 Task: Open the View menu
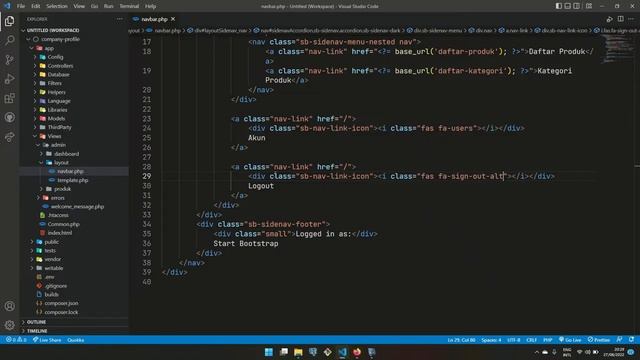pos(79,6)
